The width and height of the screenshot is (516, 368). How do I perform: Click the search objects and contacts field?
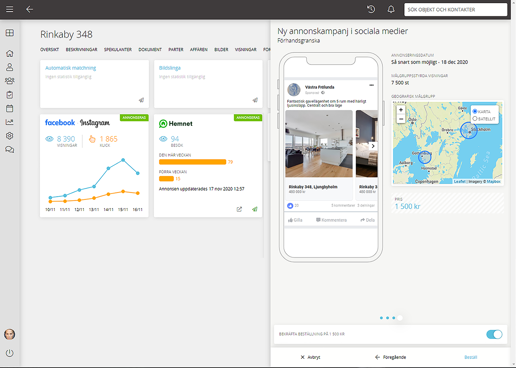[x=455, y=10]
